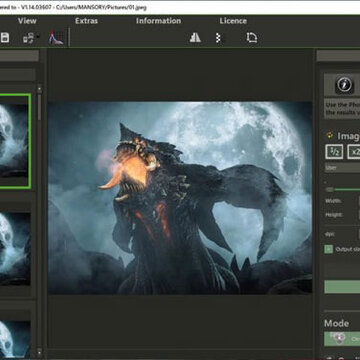Open the Licence menu

(233, 21)
